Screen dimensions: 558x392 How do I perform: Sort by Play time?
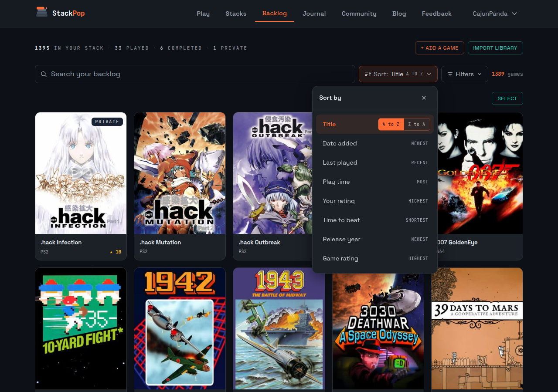coord(375,182)
